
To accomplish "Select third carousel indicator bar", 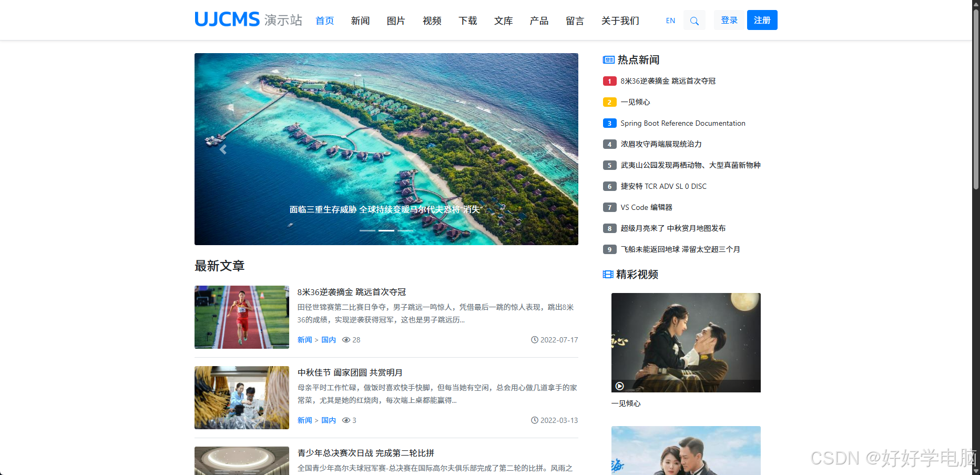I will (405, 230).
